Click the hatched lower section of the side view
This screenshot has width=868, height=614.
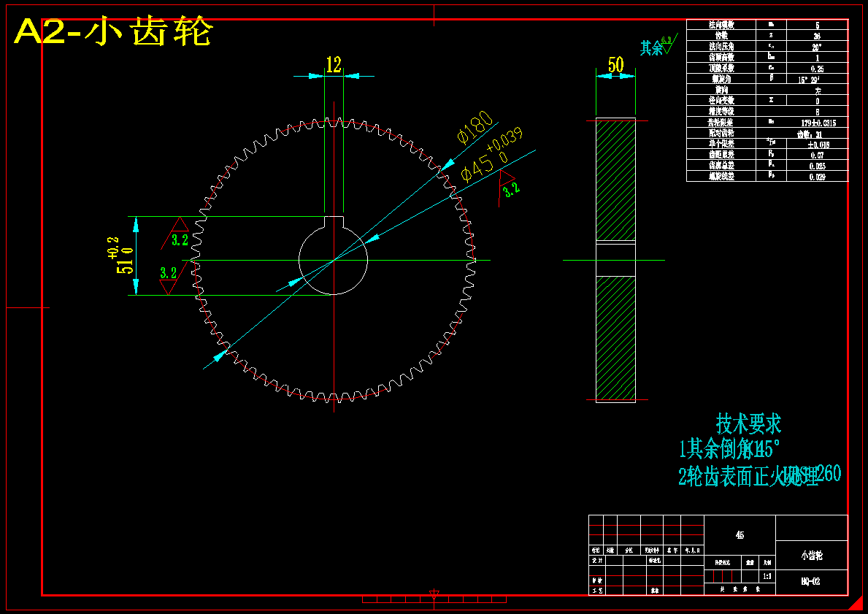(x=615, y=338)
